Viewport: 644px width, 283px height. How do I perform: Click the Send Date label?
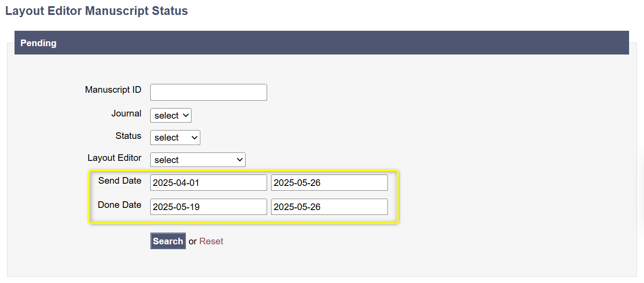(x=119, y=181)
